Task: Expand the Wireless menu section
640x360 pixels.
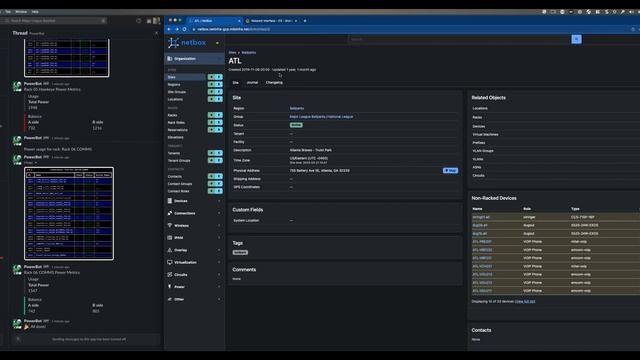Action: tap(194, 225)
